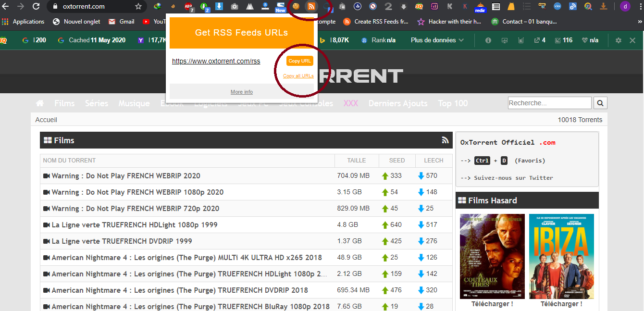Open the Nouvel onglet bookmark

(x=76, y=22)
